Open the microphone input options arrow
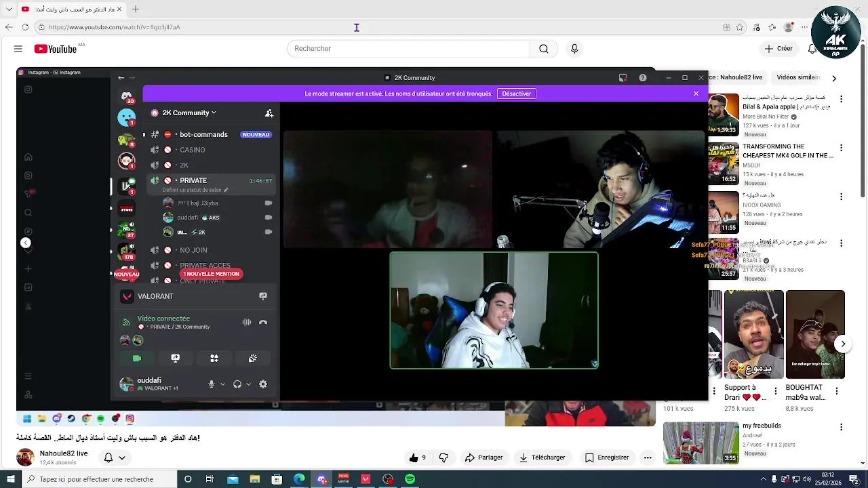This screenshot has width=868, height=488. tap(222, 384)
